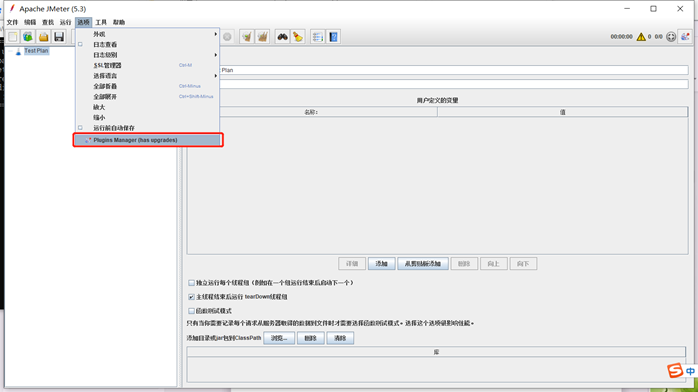Click the 清除 button for ClassPath
Image resolution: width=698 pixels, height=392 pixels.
pos(340,338)
